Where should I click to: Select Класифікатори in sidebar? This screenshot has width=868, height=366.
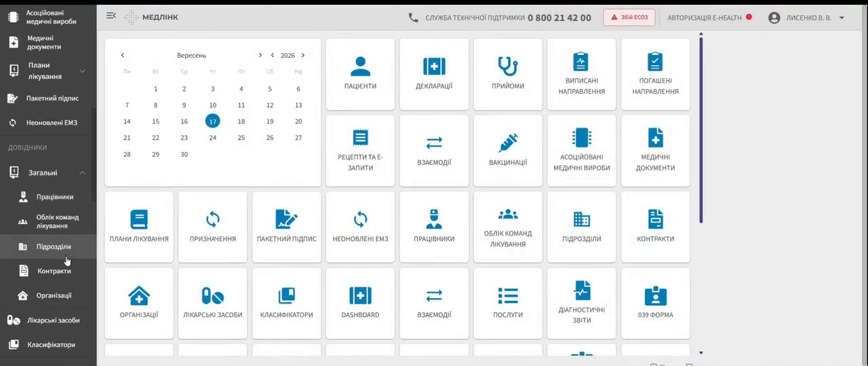click(47, 344)
